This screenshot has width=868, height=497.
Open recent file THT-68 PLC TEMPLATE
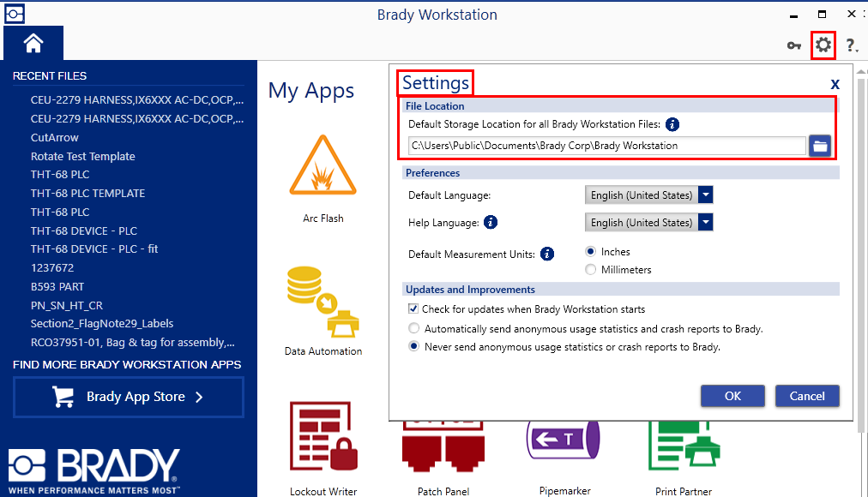click(x=88, y=194)
